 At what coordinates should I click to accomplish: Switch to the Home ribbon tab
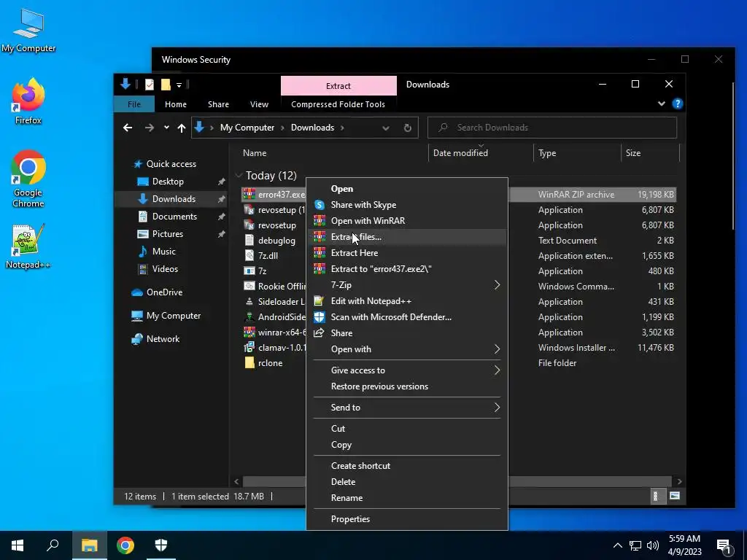click(x=175, y=104)
